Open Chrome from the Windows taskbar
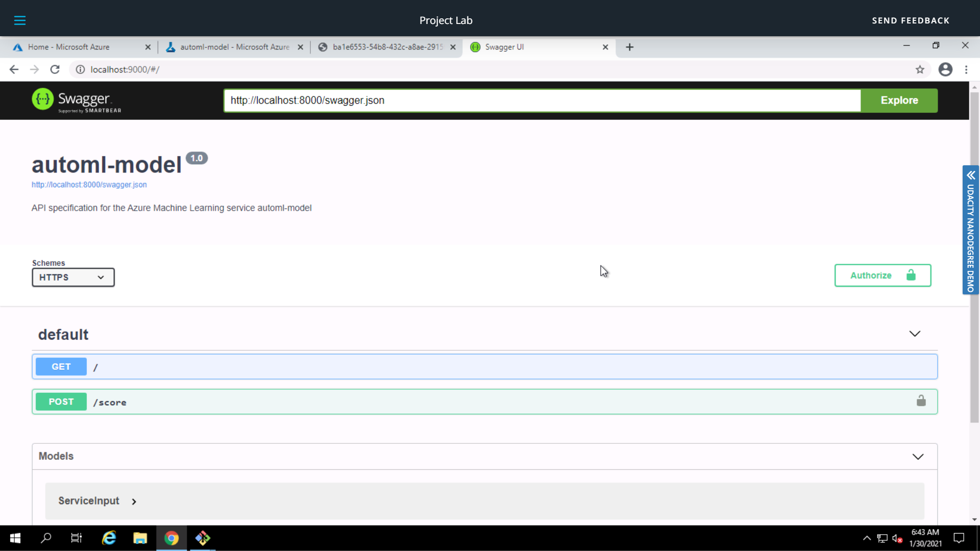The height and width of the screenshot is (551, 980). pyautogui.click(x=171, y=538)
